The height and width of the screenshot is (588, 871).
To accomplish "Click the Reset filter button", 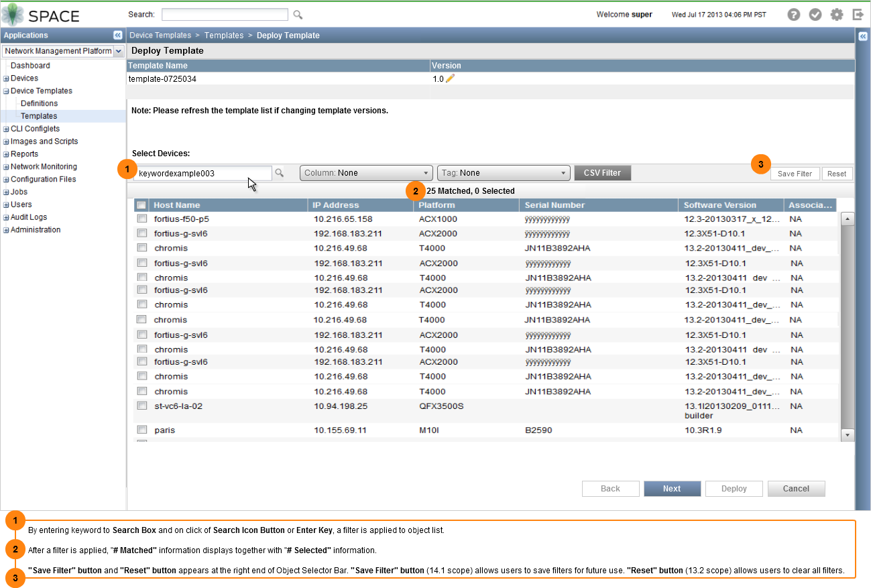I will (x=837, y=174).
